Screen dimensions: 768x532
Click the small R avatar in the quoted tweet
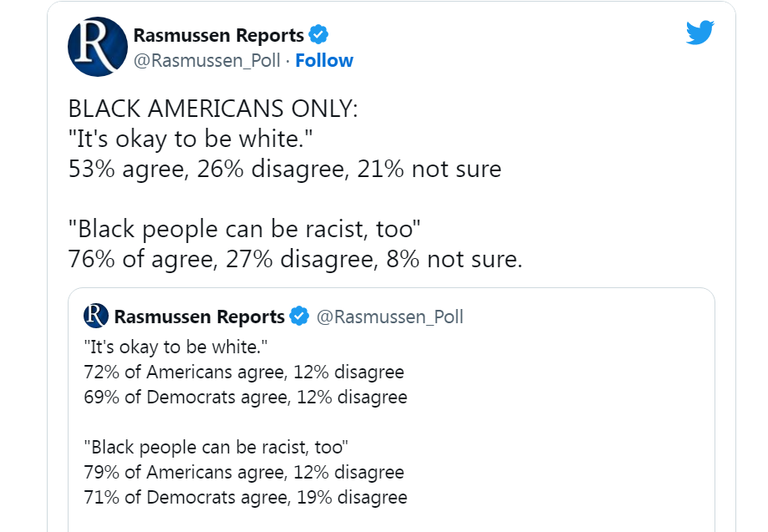tap(96, 316)
